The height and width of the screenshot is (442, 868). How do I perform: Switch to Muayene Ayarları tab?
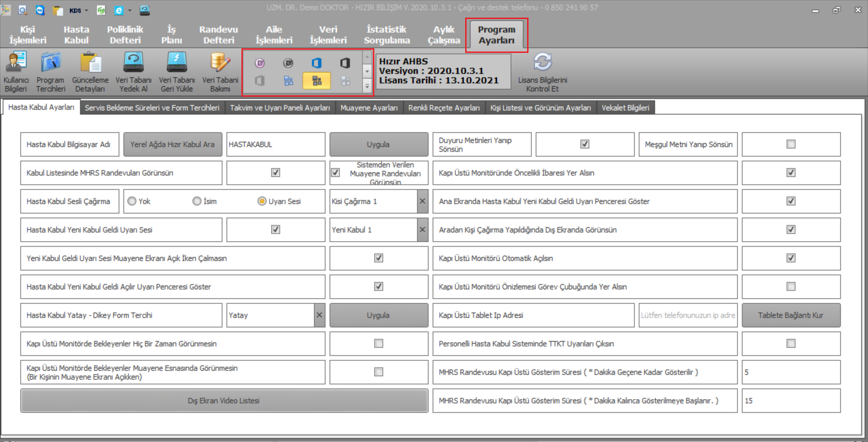[x=369, y=108]
